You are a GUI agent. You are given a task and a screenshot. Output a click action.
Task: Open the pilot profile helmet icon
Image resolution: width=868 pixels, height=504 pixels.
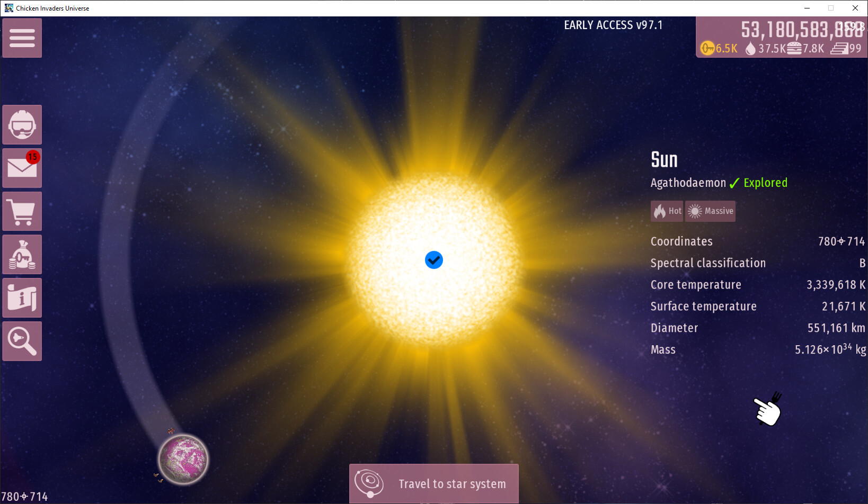pos(22,125)
